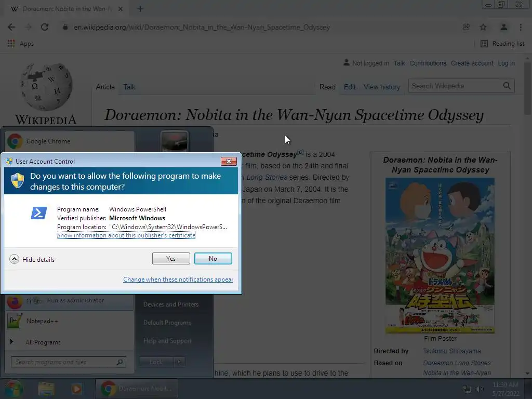This screenshot has width=532, height=399.
Task: Click the Log in link
Action: (x=506, y=63)
